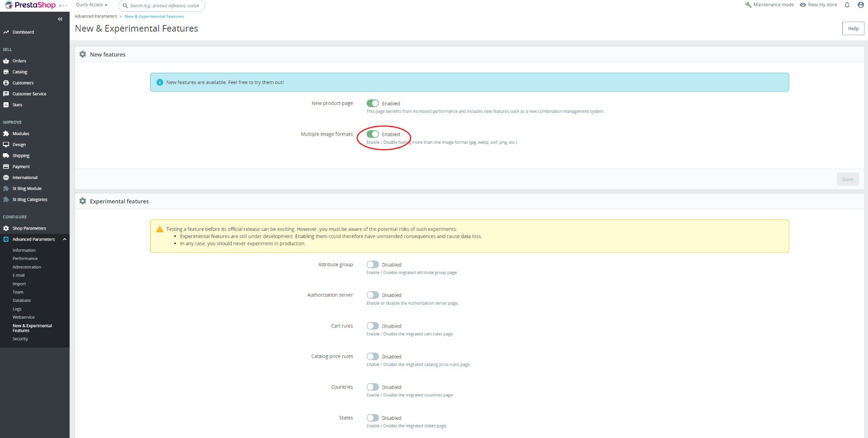Click the New features gear icon
Screen dimensions: 868x438
click(82, 54)
